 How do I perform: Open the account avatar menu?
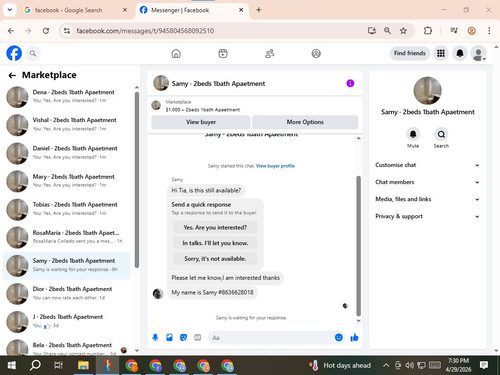pyautogui.click(x=479, y=53)
